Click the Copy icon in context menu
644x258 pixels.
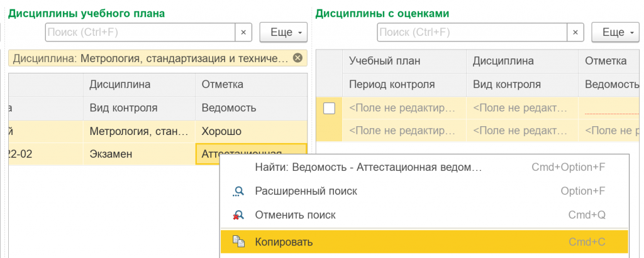[x=238, y=242]
